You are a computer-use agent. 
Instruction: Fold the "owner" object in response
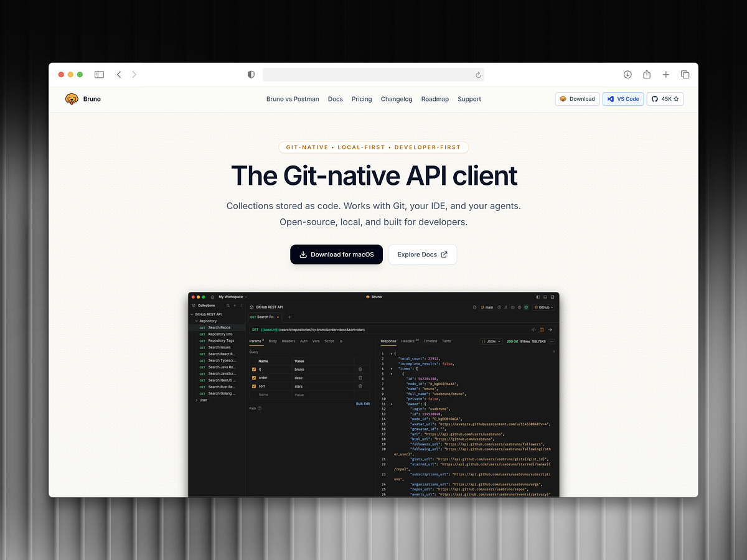tap(392, 404)
